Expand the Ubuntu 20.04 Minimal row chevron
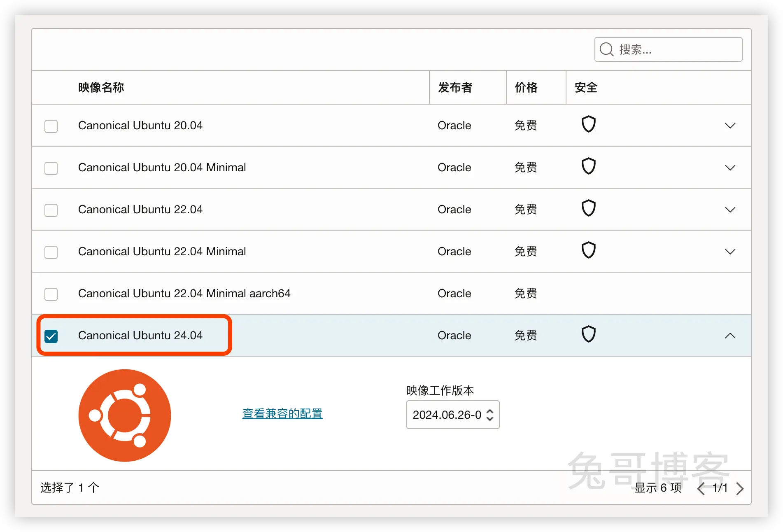Screen dimensions: 783x532 pos(730,168)
